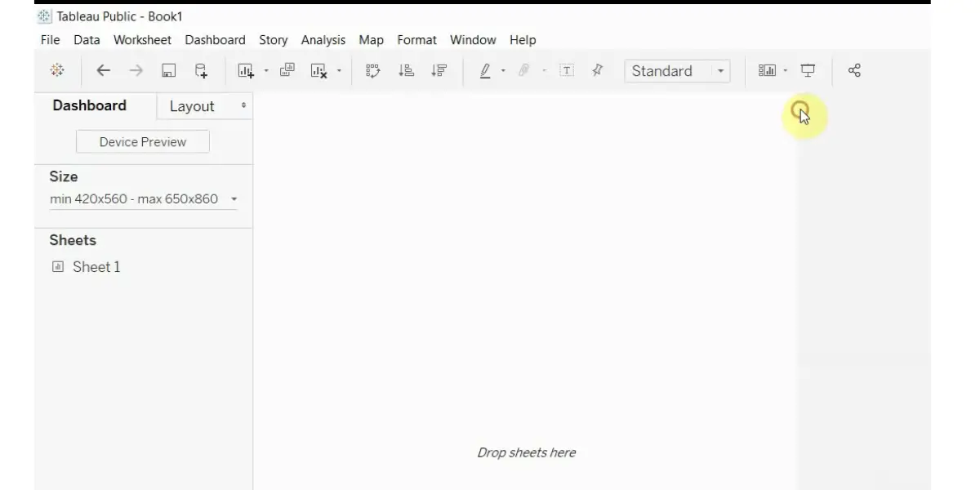980x490 pixels.
Task: Click the Show/hide cards icon
Action: click(767, 71)
